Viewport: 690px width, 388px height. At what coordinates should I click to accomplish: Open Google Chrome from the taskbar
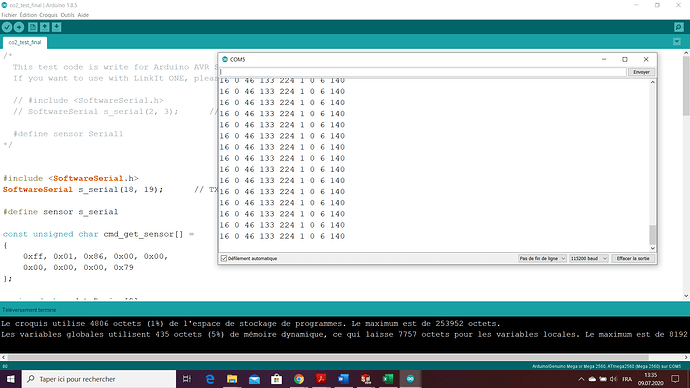pyautogui.click(x=299, y=379)
